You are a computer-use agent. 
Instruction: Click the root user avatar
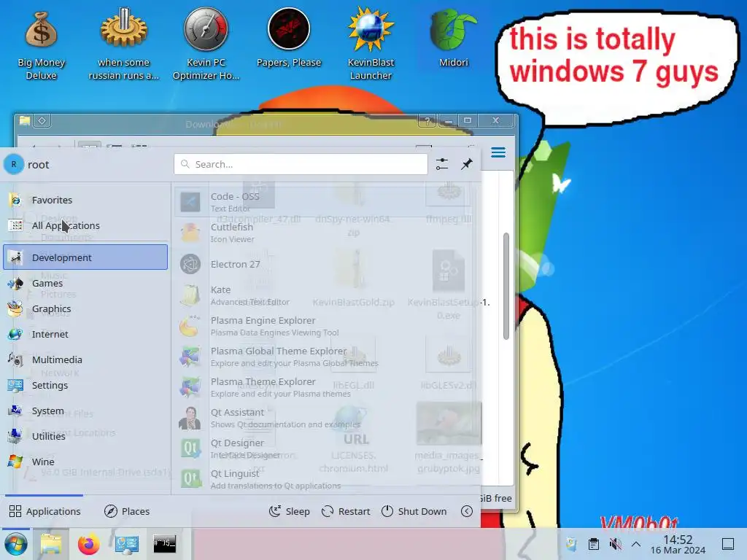coord(14,164)
